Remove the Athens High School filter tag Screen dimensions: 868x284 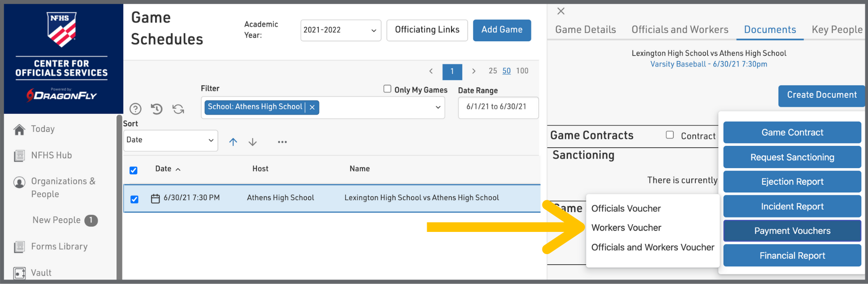point(312,107)
